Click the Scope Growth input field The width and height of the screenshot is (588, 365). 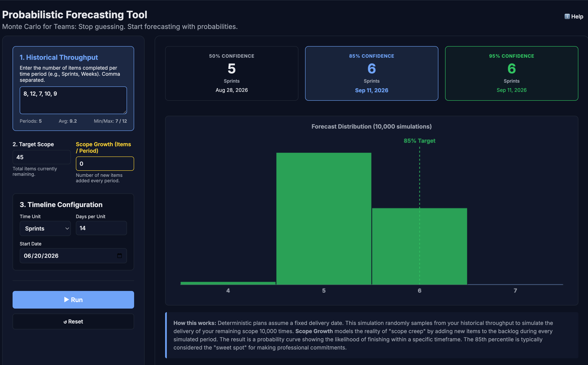click(105, 164)
